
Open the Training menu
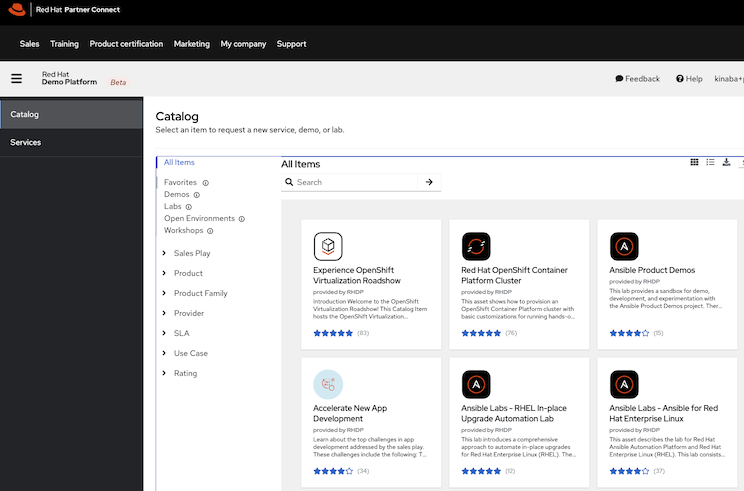pos(65,44)
